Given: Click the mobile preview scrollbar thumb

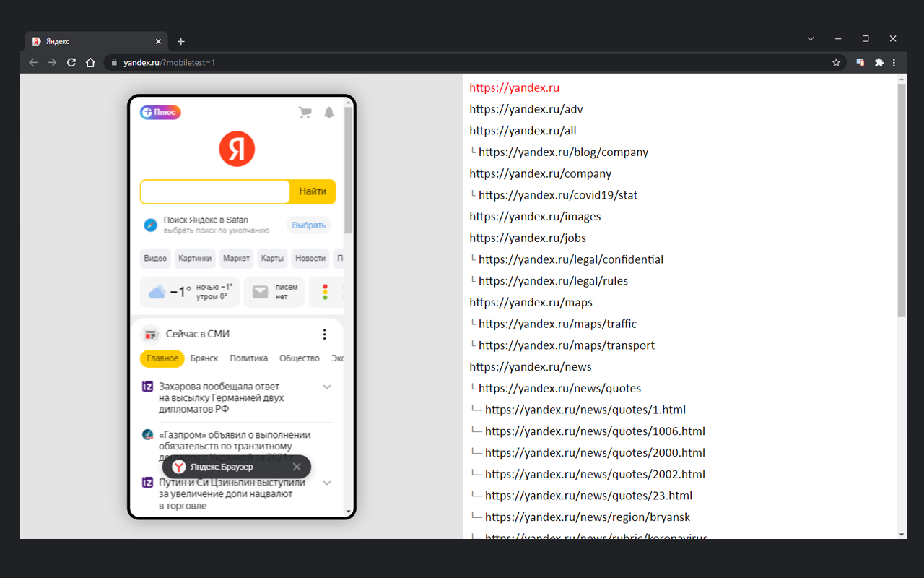Looking at the screenshot, I should [x=349, y=170].
